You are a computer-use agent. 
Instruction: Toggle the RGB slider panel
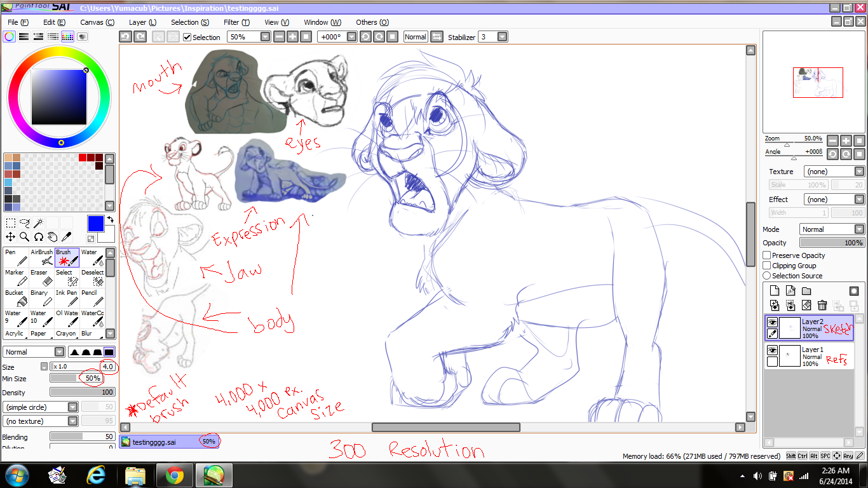click(x=24, y=37)
